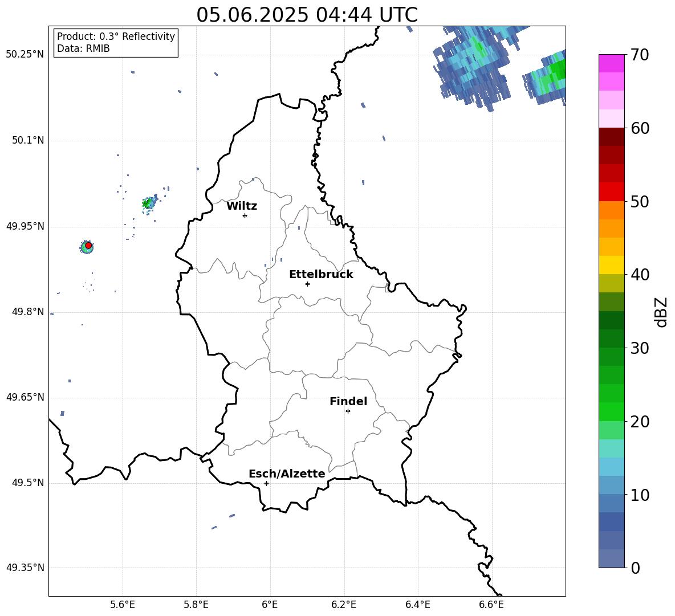Click the "Data: RMIB" legend line
The height and width of the screenshot is (616, 675).
(83, 48)
